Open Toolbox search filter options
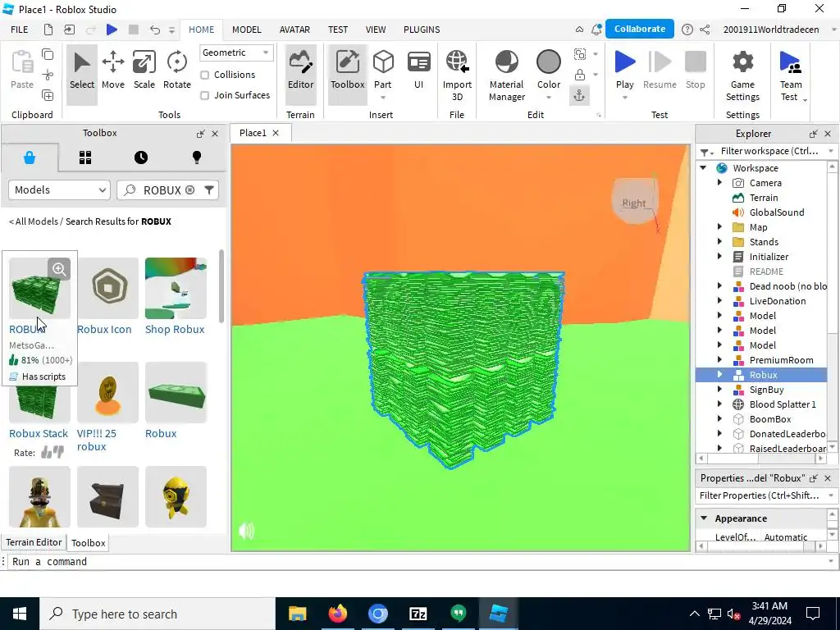This screenshot has height=630, width=840. (x=209, y=190)
